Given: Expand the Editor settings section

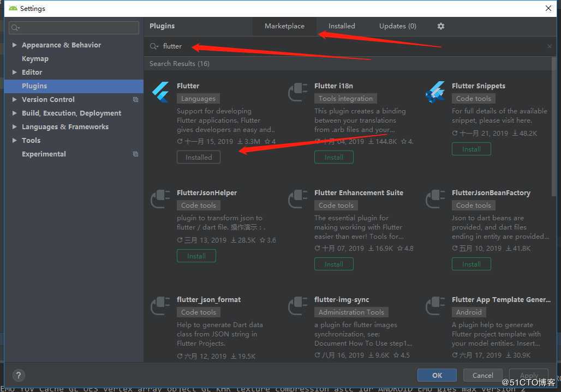Looking at the screenshot, I should point(14,72).
